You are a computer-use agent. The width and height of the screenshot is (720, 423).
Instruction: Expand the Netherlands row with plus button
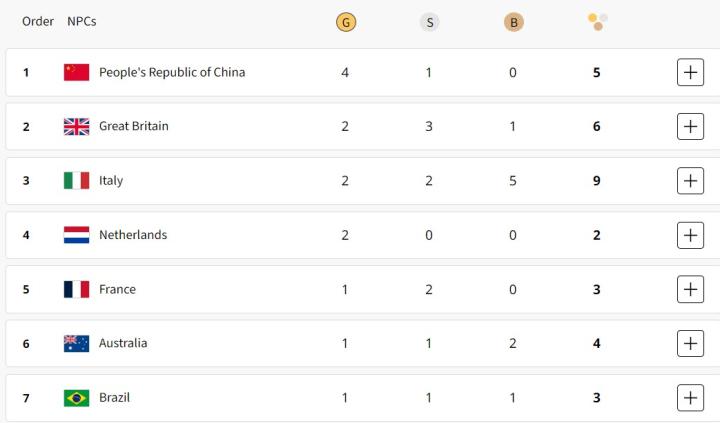click(x=690, y=235)
